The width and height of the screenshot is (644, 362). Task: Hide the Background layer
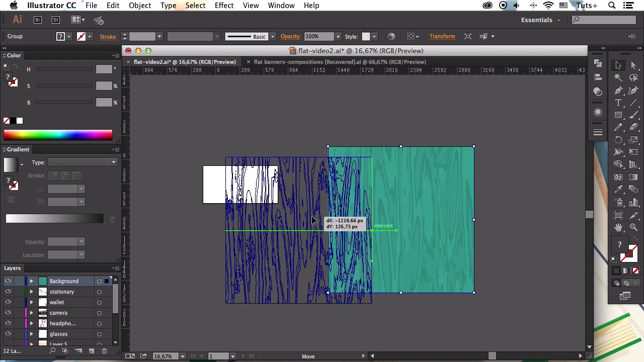pyautogui.click(x=8, y=281)
